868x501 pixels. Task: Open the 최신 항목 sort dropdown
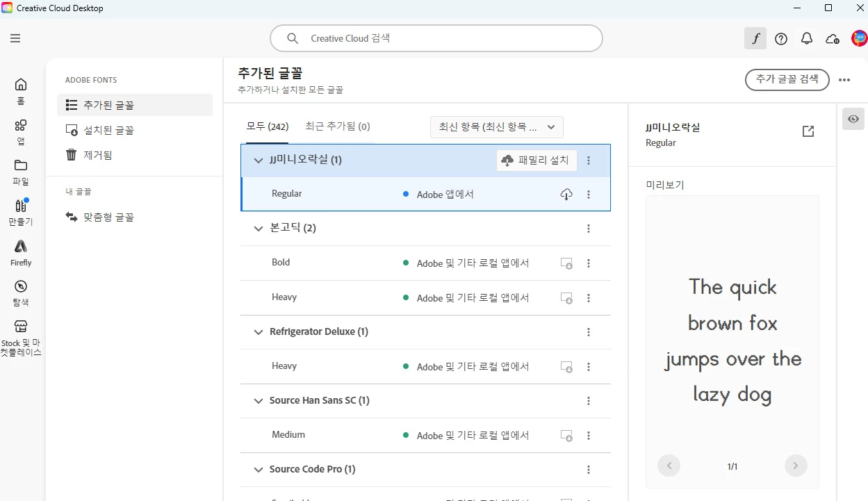pyautogui.click(x=496, y=127)
